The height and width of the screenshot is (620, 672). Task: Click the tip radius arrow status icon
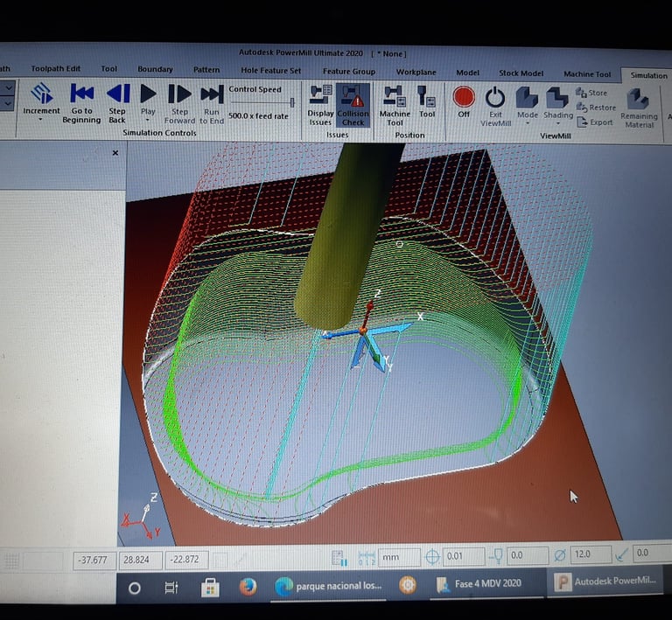pos(621,554)
